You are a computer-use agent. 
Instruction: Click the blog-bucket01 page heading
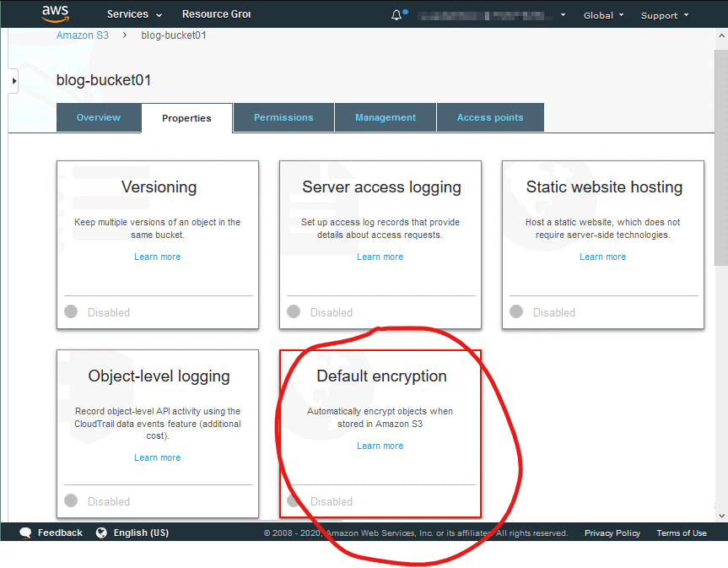point(104,80)
